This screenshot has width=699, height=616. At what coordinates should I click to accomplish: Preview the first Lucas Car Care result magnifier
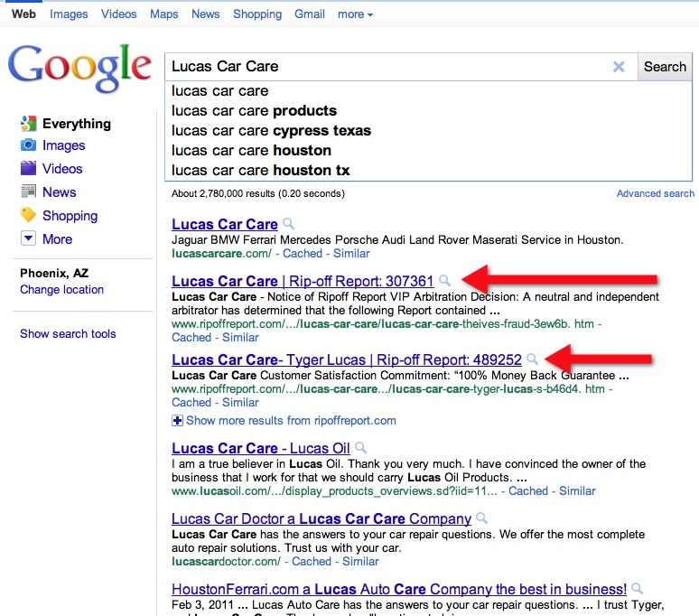coord(289,223)
